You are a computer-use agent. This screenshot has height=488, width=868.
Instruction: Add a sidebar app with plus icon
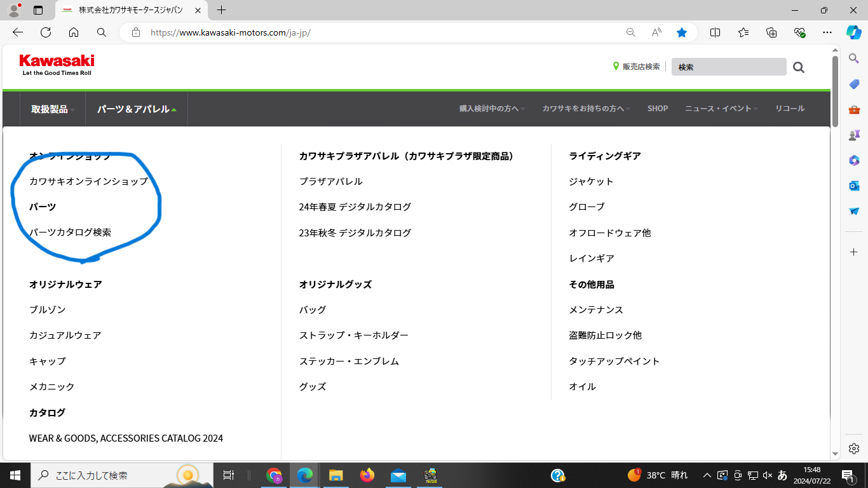point(854,252)
